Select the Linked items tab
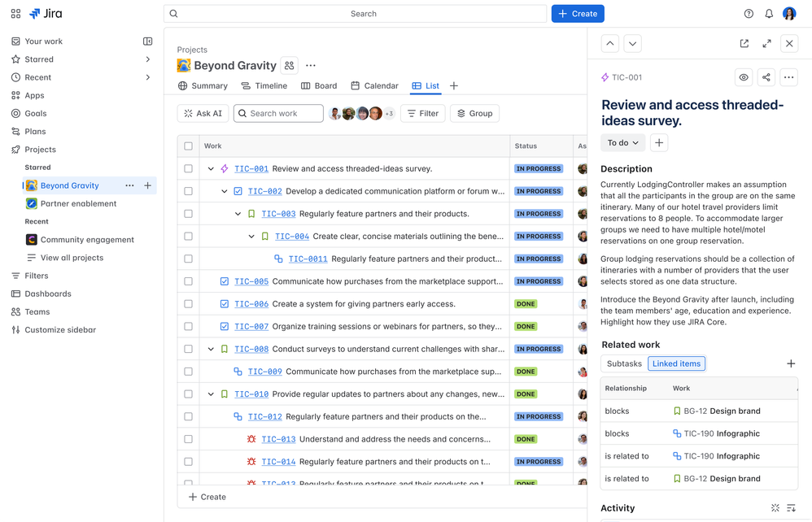The width and height of the screenshot is (812, 522). 676,363
